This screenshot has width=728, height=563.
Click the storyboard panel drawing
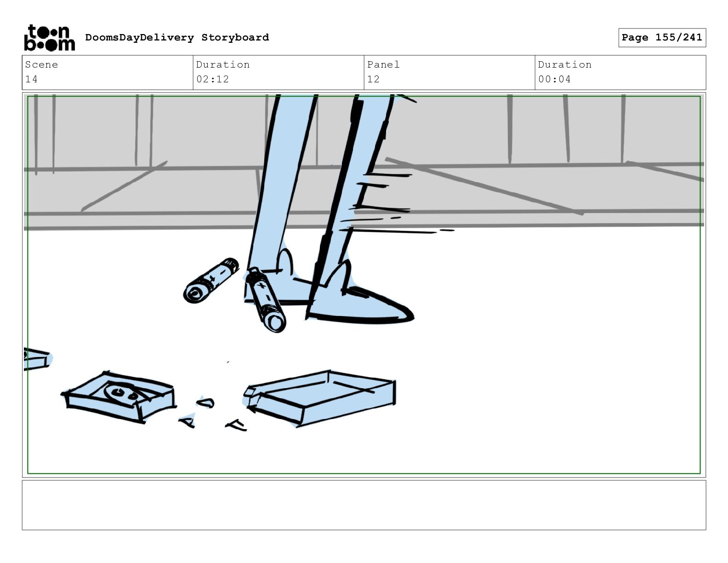pyautogui.click(x=364, y=285)
